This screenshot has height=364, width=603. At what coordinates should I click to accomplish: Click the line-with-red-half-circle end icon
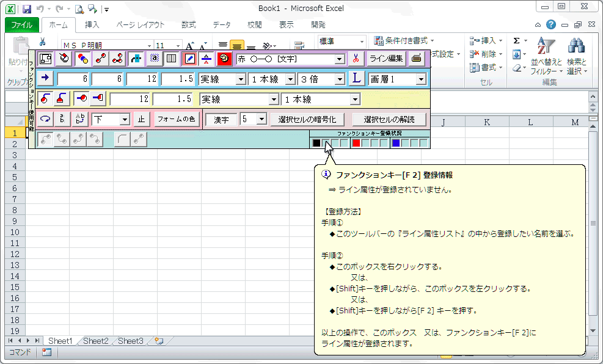tap(98, 98)
